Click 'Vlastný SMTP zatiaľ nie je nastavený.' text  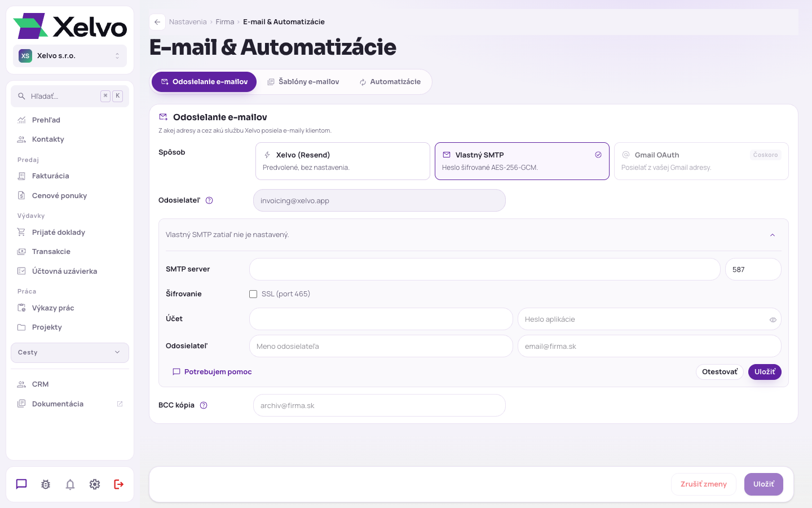[x=227, y=235]
